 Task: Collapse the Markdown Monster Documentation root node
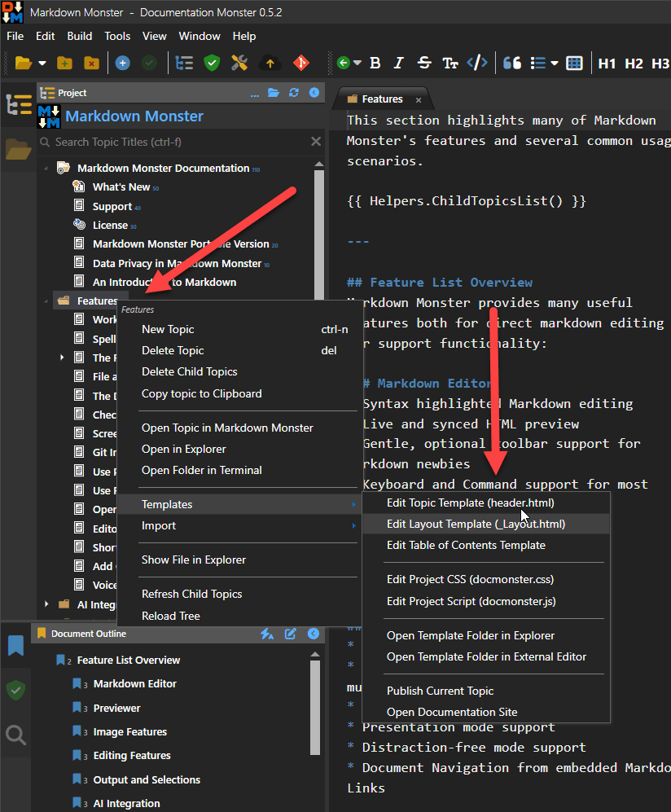[x=46, y=169]
